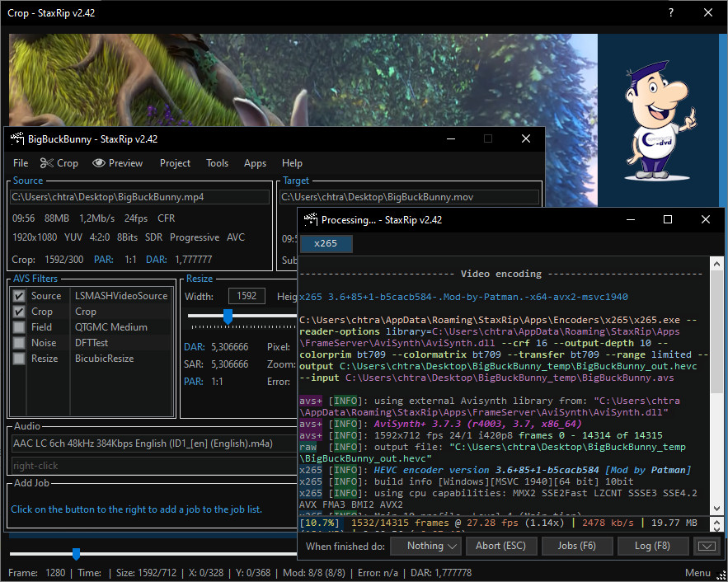Screen dimensions: 728x582
Task: Open the Project menu
Action: (175, 163)
